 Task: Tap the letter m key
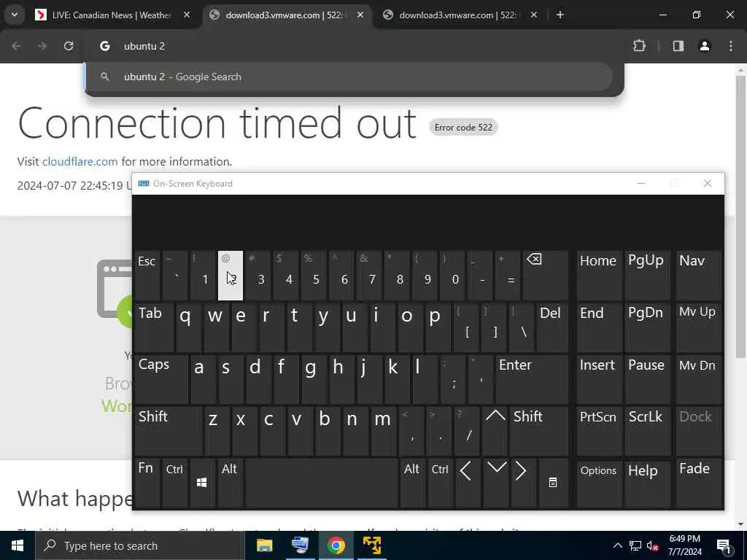click(384, 431)
